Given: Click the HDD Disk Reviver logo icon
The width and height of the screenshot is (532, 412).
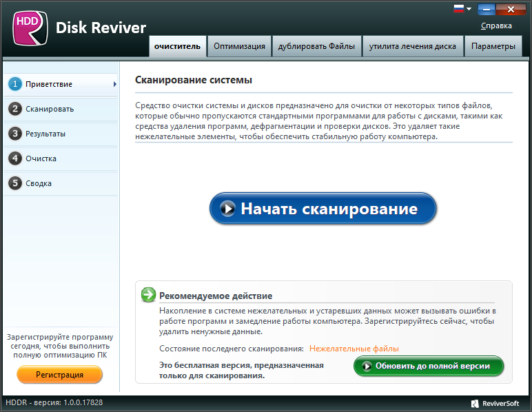Looking at the screenshot, I should pos(30,28).
